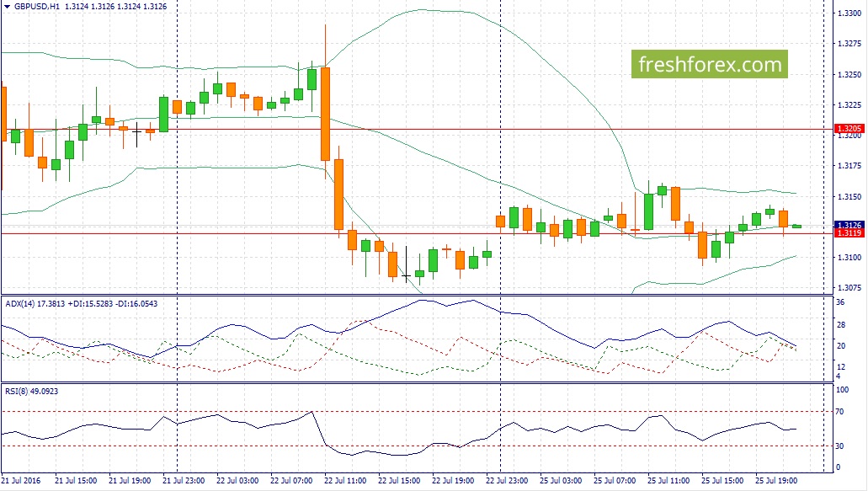
Task: Click the 1.3175 price scale label
Action: click(849, 166)
